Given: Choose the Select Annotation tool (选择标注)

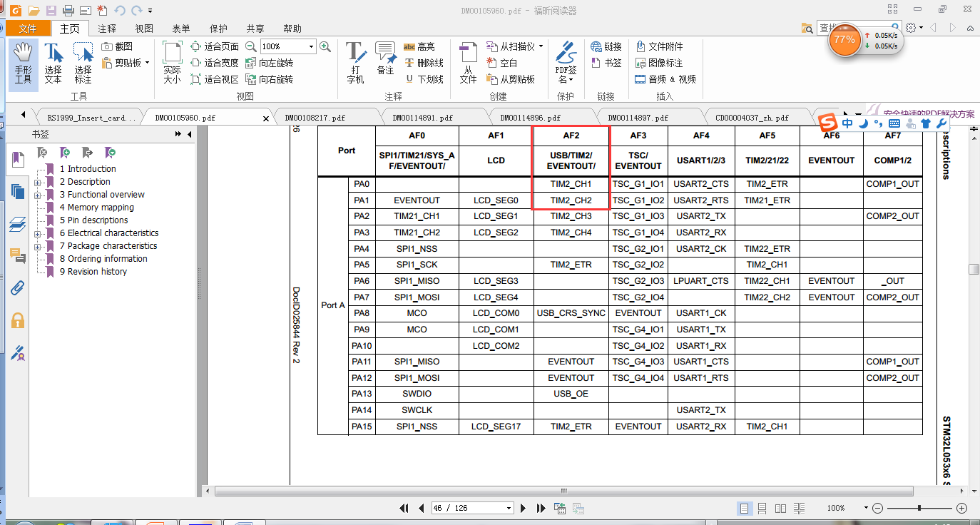Looking at the screenshot, I should (x=83, y=64).
